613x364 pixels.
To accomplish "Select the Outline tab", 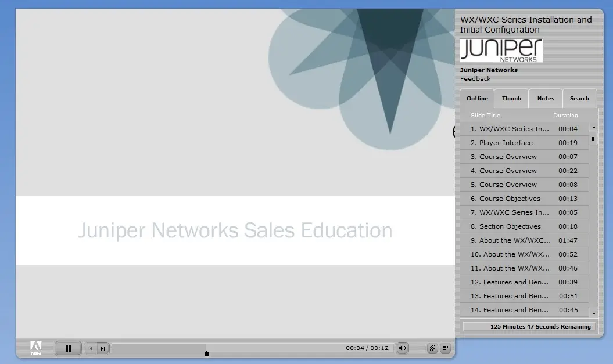I will pos(477,99).
